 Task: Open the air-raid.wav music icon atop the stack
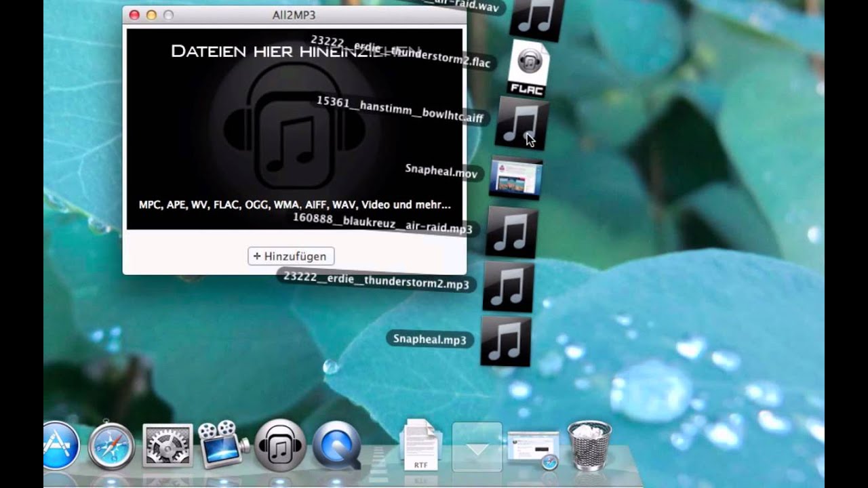coord(537,18)
